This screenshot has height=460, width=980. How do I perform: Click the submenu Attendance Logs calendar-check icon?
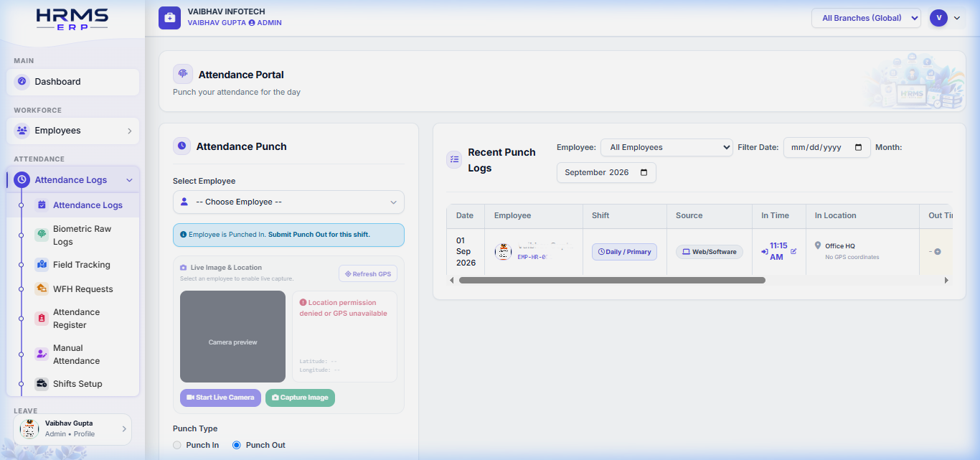pos(42,205)
